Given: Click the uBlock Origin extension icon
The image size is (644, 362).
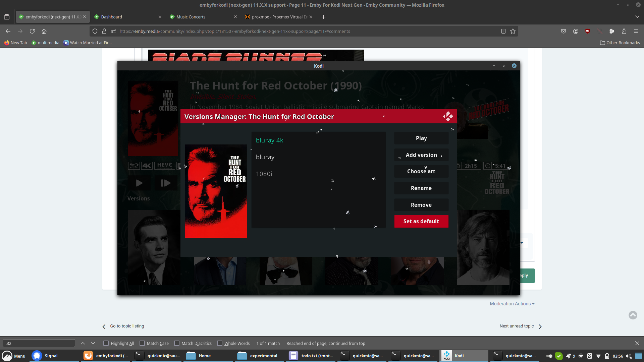Looking at the screenshot, I should point(588,31).
